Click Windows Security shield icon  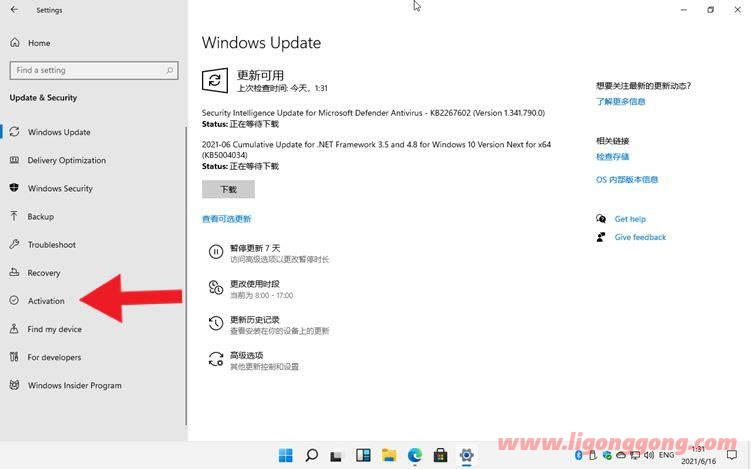click(x=14, y=188)
